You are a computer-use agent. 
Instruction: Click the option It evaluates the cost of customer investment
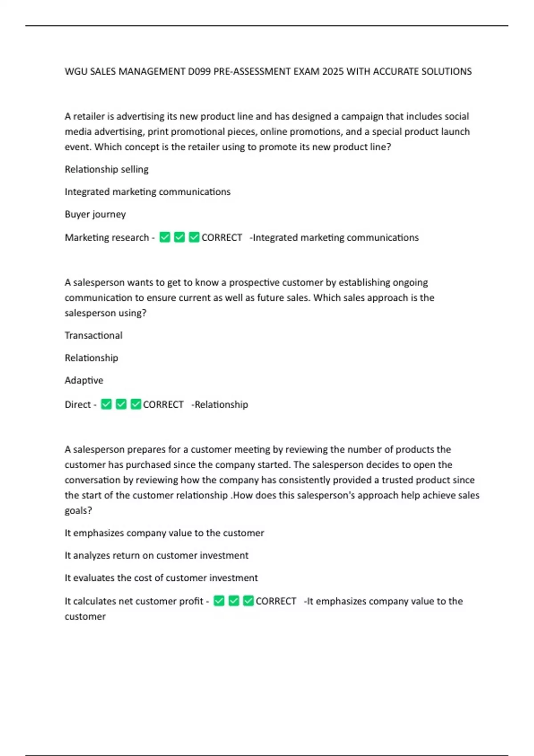(x=161, y=578)
